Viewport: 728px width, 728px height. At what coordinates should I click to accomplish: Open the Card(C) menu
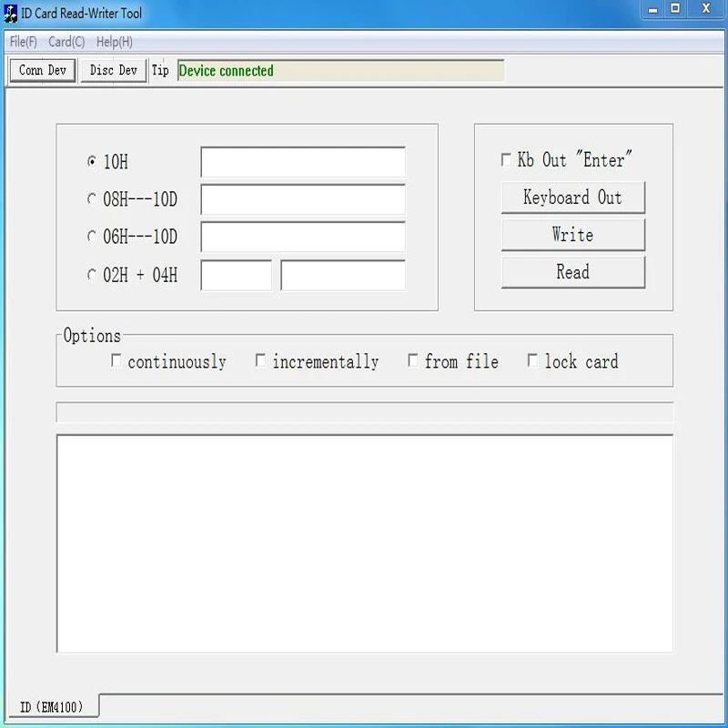(x=66, y=42)
